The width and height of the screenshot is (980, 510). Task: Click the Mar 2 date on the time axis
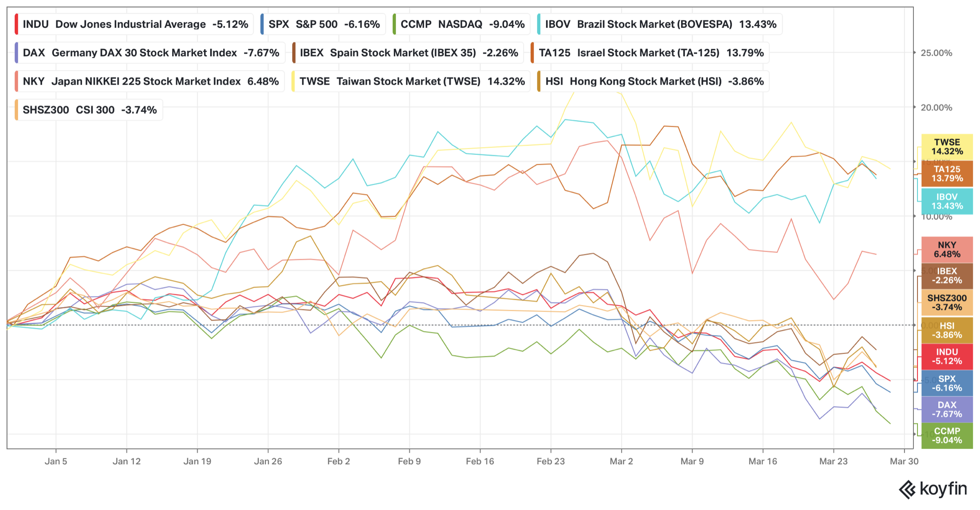[621, 461]
